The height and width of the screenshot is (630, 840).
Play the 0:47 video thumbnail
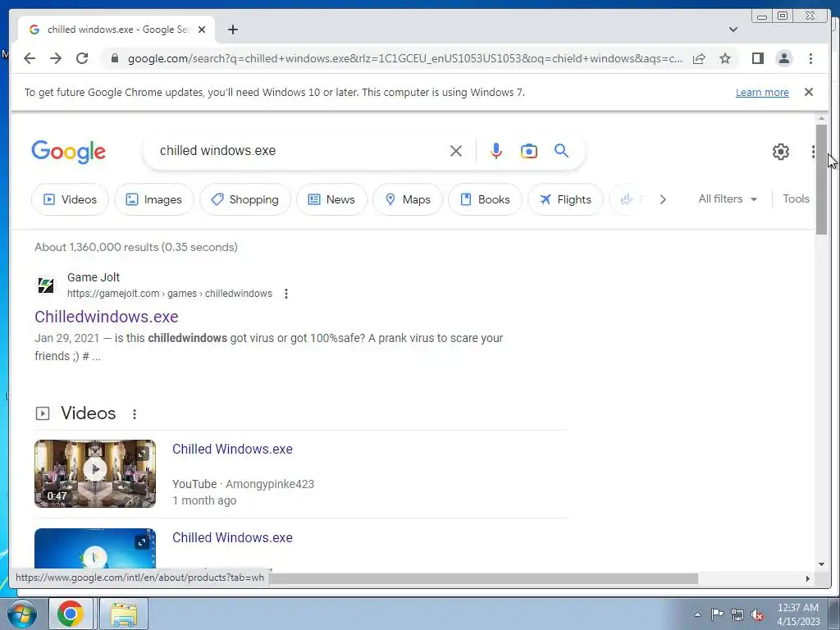tap(95, 473)
